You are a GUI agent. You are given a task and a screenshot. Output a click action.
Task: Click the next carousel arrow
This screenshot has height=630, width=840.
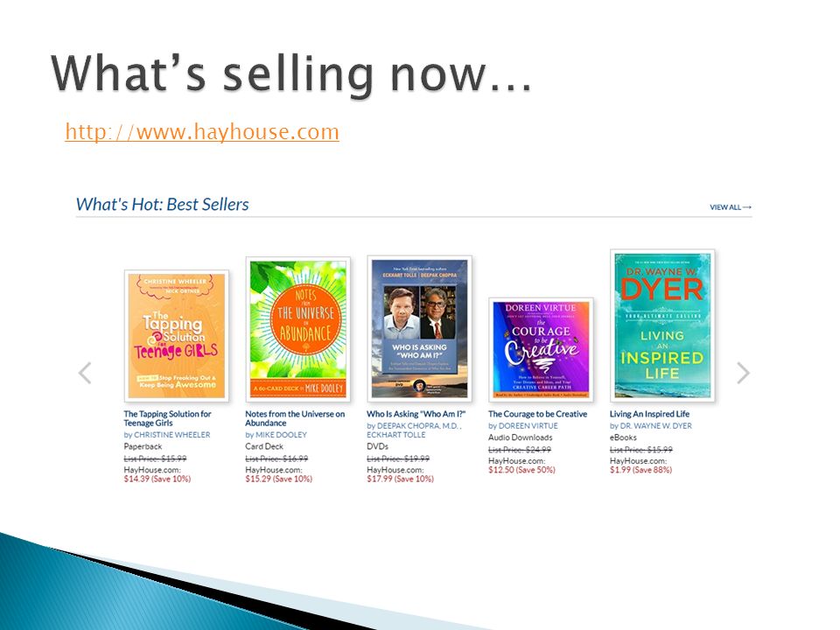pos(743,373)
